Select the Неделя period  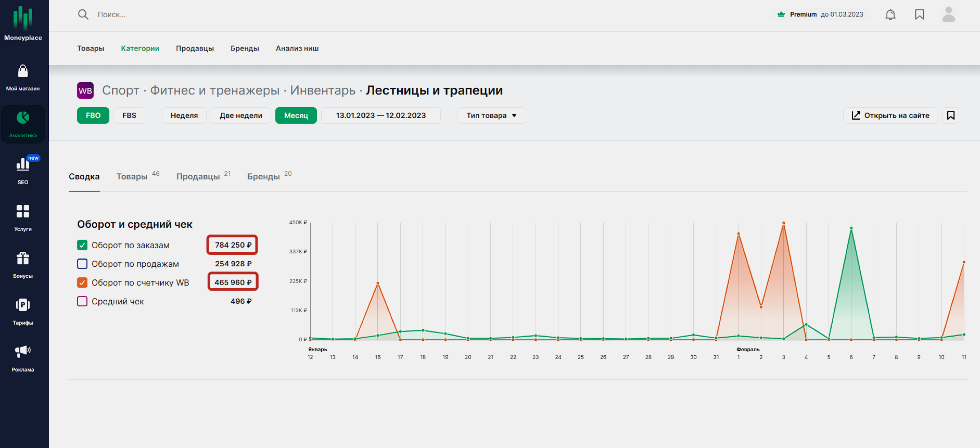(x=184, y=115)
